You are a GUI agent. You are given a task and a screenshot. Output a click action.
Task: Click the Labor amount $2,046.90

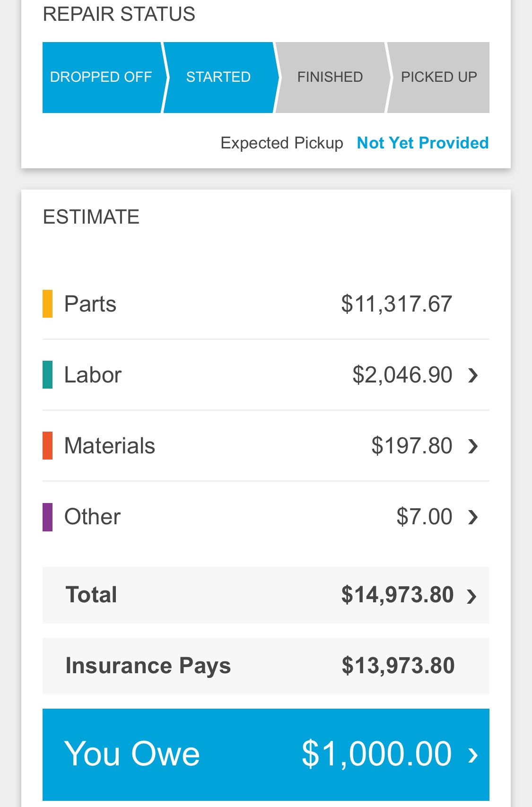pyautogui.click(x=402, y=375)
